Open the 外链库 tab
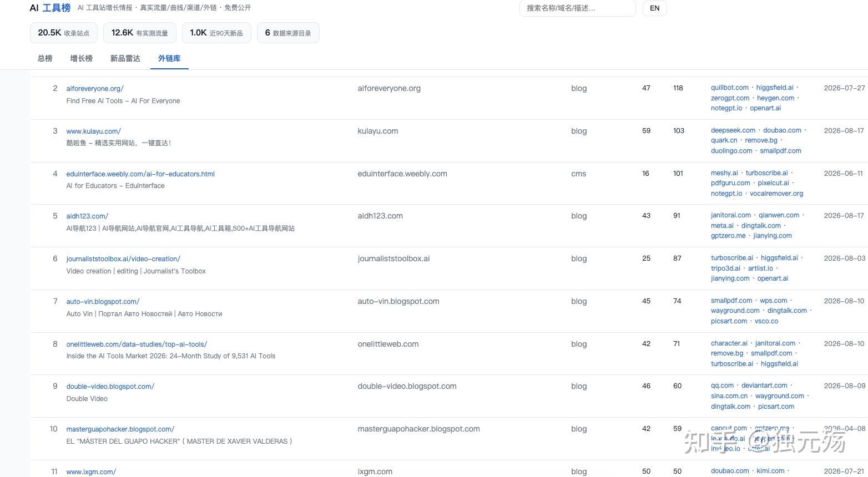 pyautogui.click(x=169, y=58)
